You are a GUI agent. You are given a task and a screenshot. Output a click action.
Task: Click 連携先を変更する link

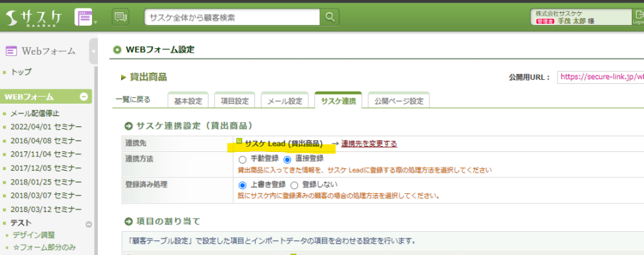369,144
